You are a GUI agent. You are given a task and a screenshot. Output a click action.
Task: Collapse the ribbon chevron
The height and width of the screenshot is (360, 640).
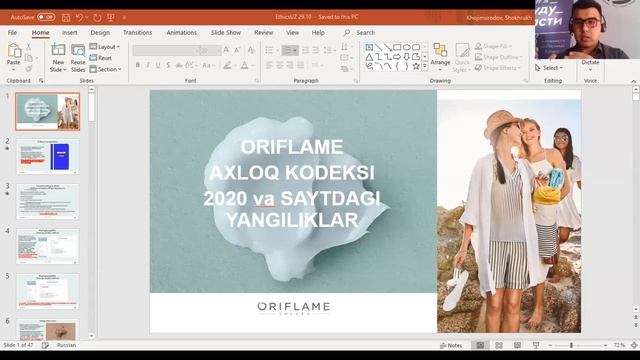tap(633, 81)
